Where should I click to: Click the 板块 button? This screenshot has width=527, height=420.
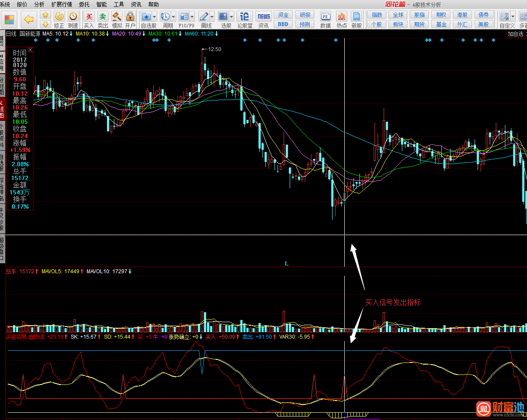click(x=398, y=24)
